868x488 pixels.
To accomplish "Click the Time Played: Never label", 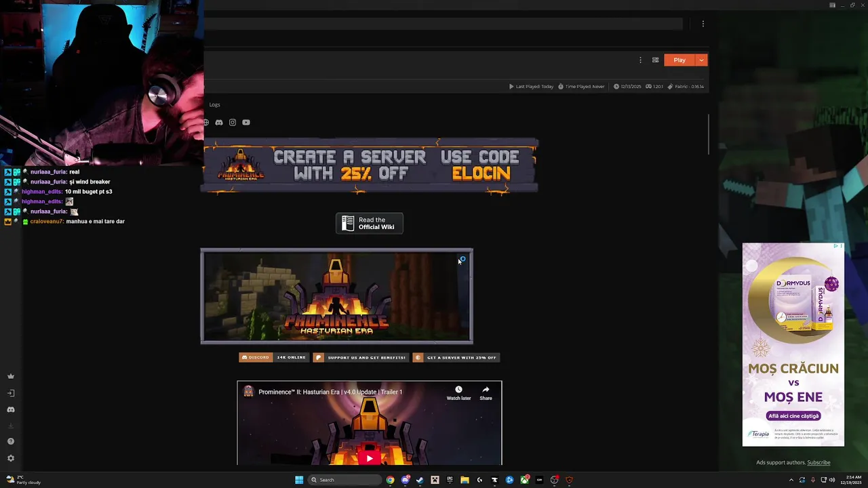I will pos(581,87).
